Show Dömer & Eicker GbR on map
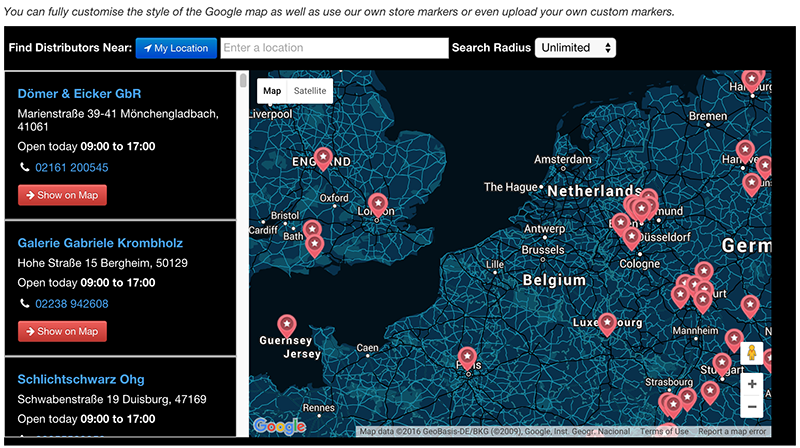This screenshot has height=448, width=800. pos(62,195)
